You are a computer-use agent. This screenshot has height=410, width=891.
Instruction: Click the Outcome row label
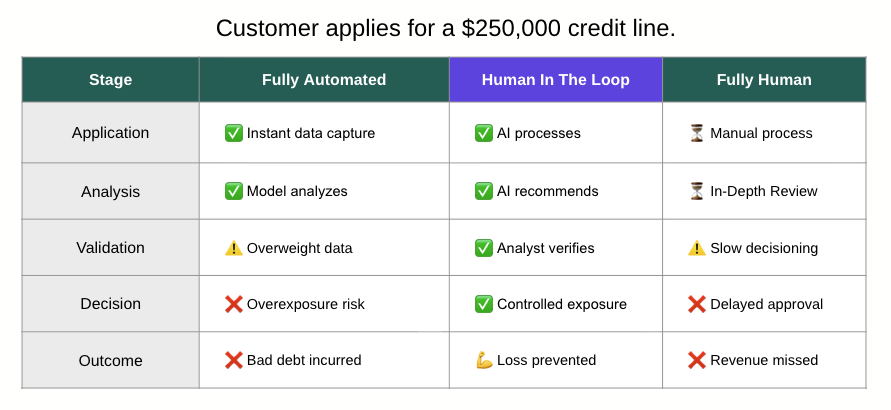click(110, 361)
